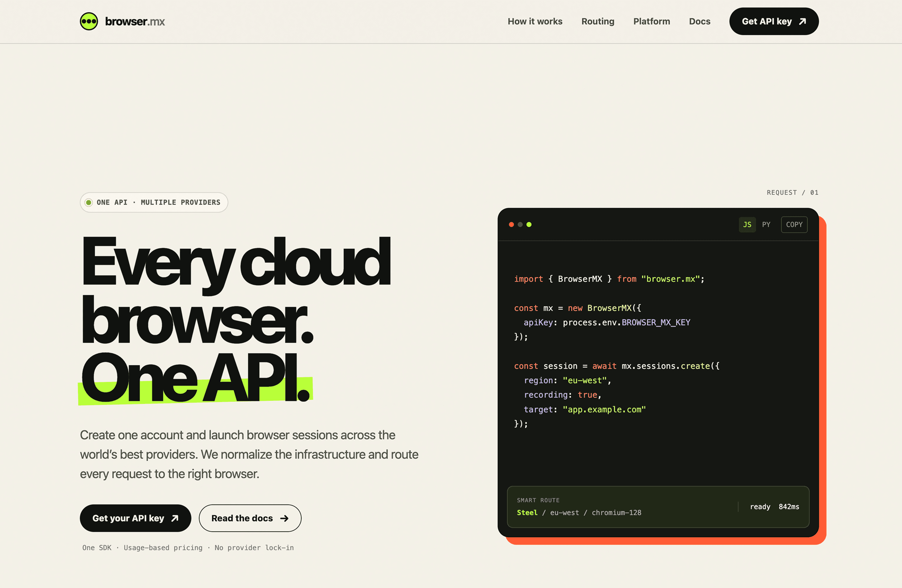This screenshot has width=902, height=588.
Task: Click the Get your API key button
Action: click(135, 518)
